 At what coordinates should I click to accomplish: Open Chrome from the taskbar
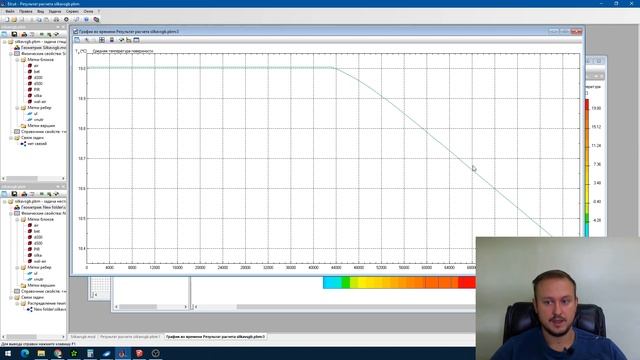[58, 353]
